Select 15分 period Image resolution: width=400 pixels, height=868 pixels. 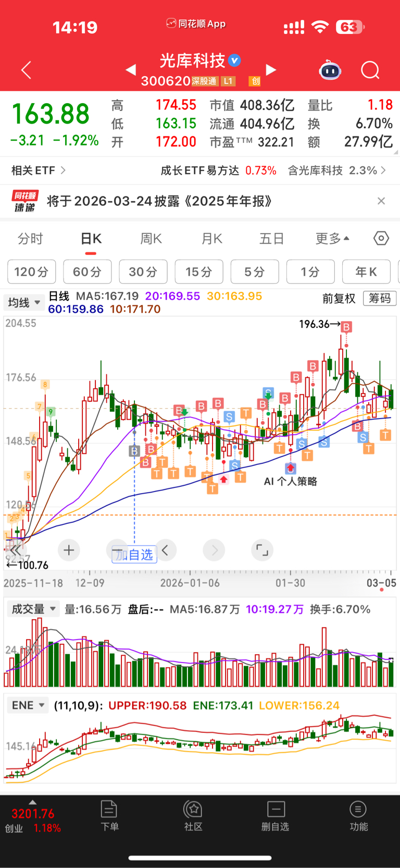(x=199, y=272)
